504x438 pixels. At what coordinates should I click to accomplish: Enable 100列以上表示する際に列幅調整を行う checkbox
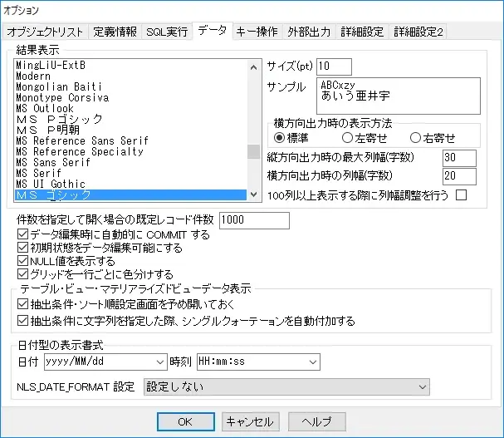[x=461, y=194]
